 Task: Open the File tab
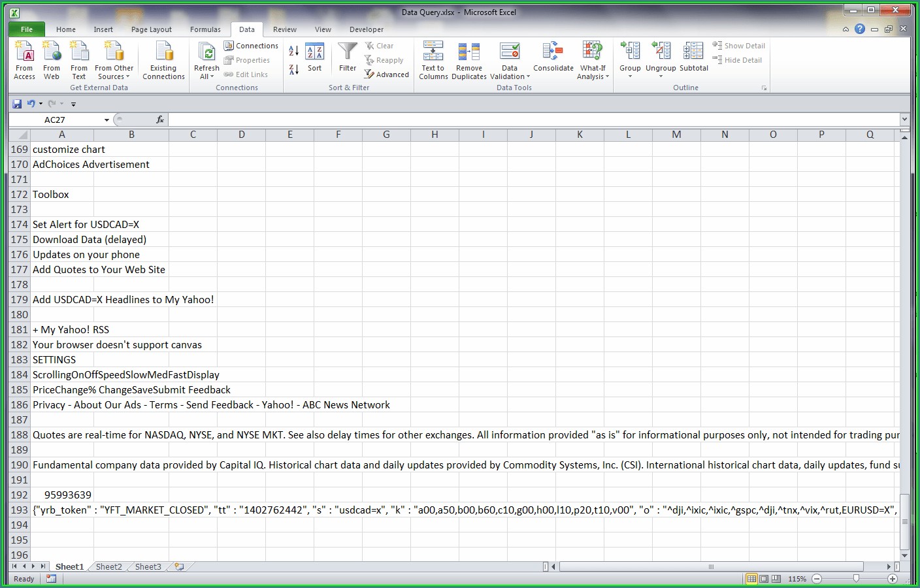pyautogui.click(x=27, y=29)
